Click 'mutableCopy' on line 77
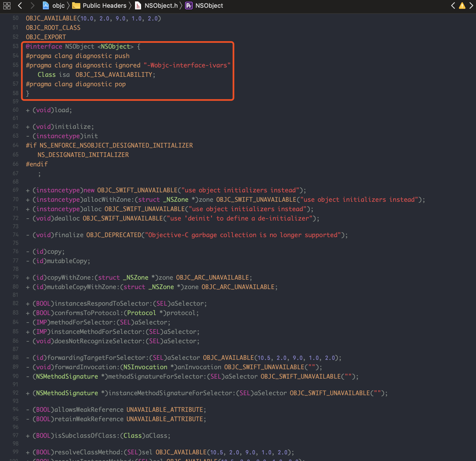The height and width of the screenshot is (461, 476). [x=67, y=261]
